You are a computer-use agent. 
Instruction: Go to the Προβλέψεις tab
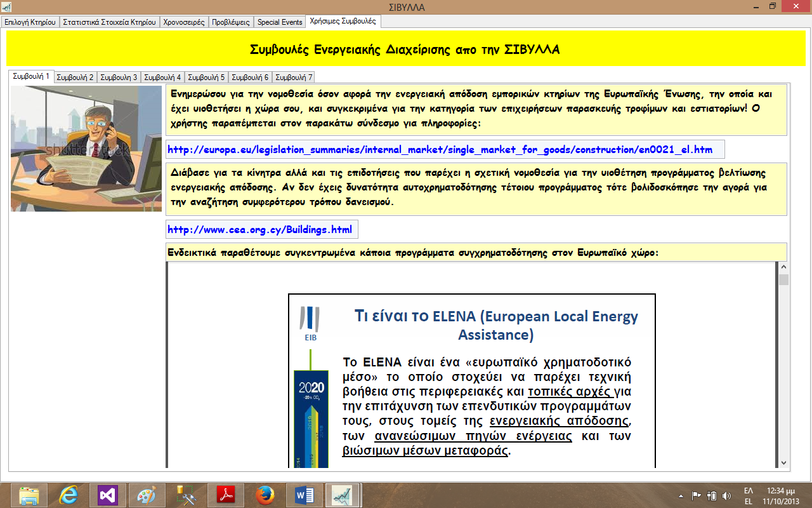(x=231, y=22)
